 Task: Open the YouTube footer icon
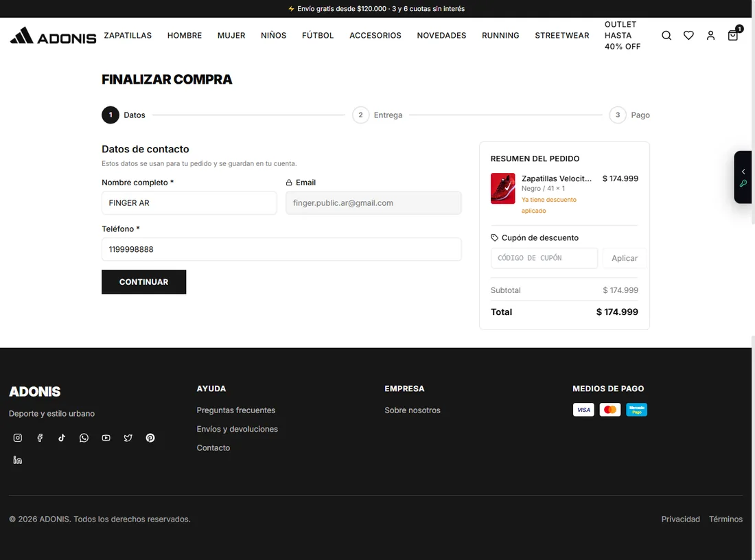(106, 438)
